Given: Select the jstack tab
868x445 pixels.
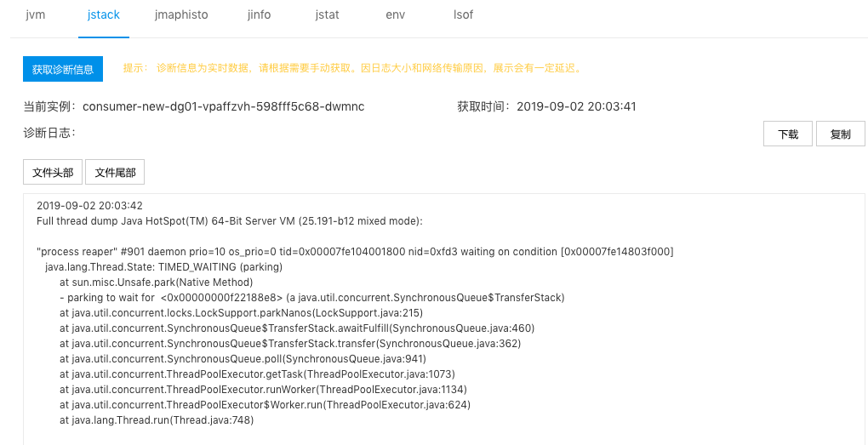Looking at the screenshot, I should pos(103,15).
